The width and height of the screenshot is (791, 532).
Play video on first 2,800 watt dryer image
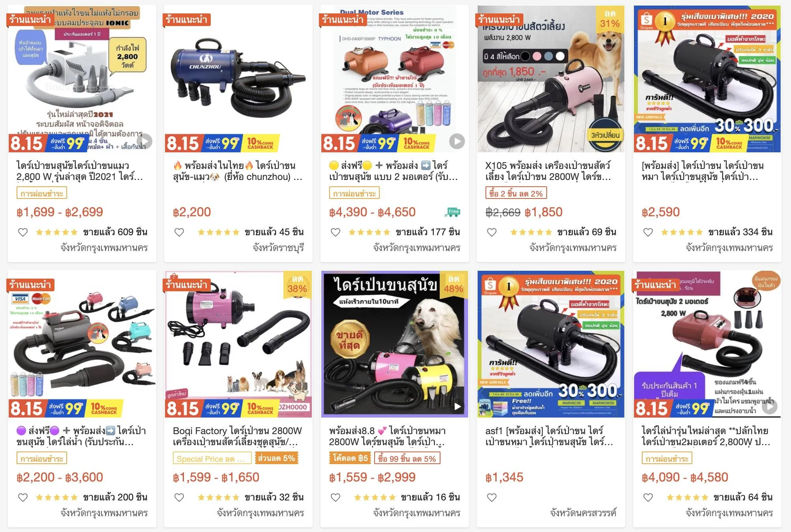(144, 141)
